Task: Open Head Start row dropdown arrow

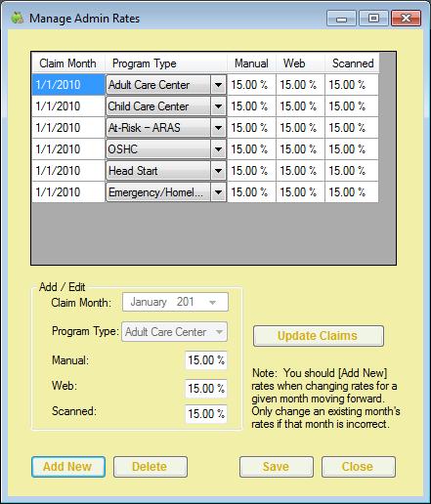Action: pos(218,171)
